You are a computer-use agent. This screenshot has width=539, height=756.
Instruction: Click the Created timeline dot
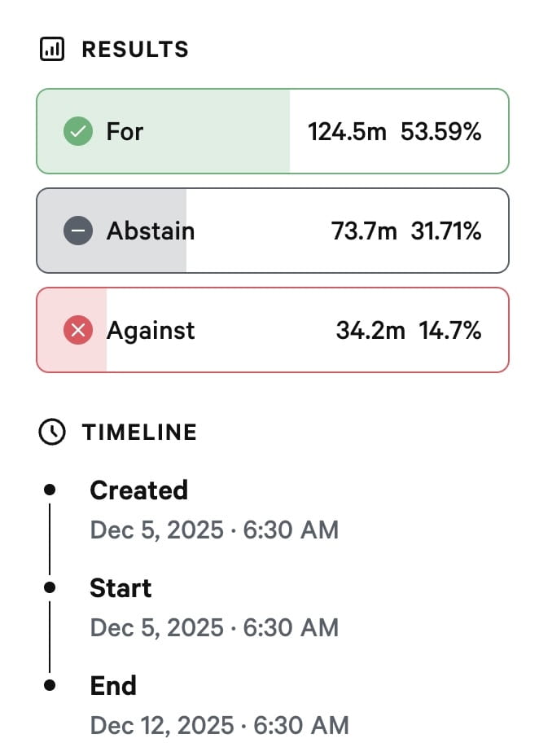(x=50, y=490)
